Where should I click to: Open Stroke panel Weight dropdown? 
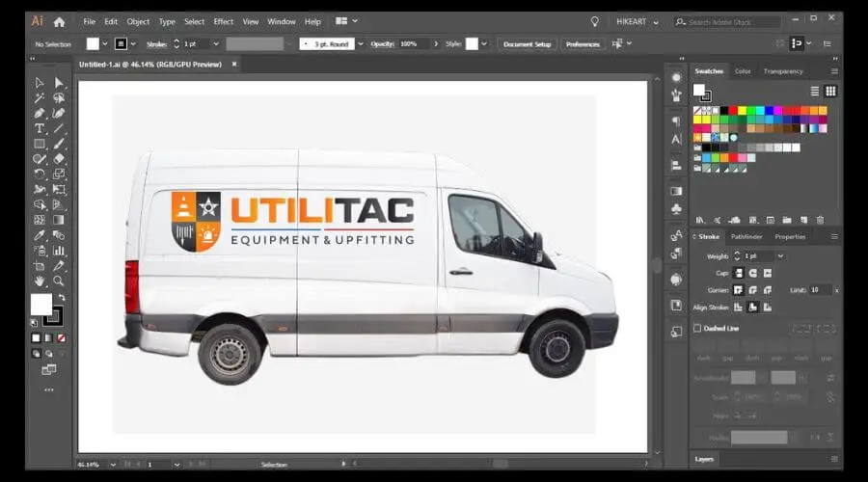point(780,256)
